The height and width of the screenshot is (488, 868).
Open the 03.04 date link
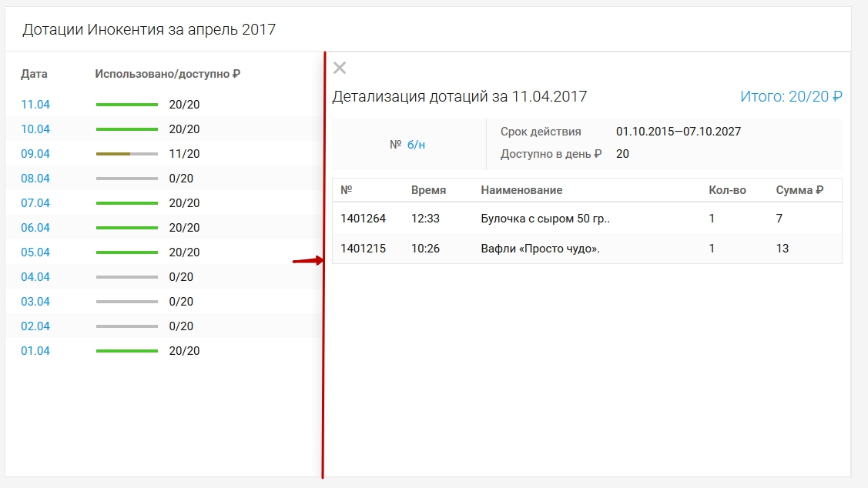tap(35, 302)
